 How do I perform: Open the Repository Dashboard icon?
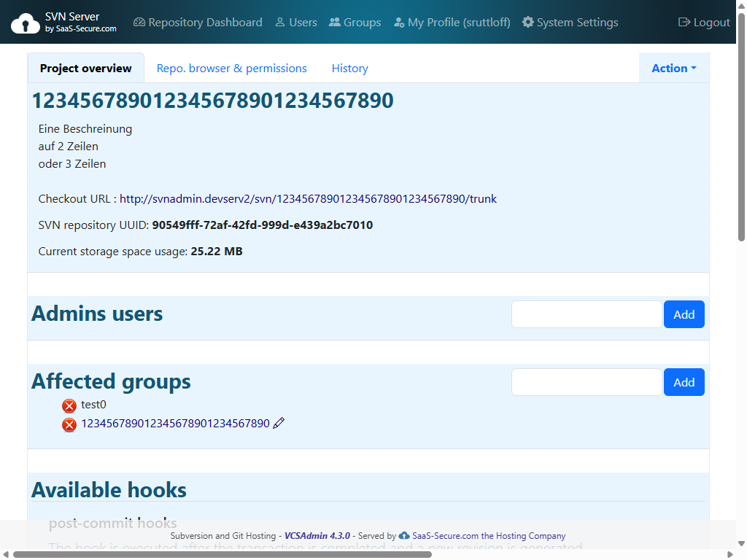tap(139, 22)
